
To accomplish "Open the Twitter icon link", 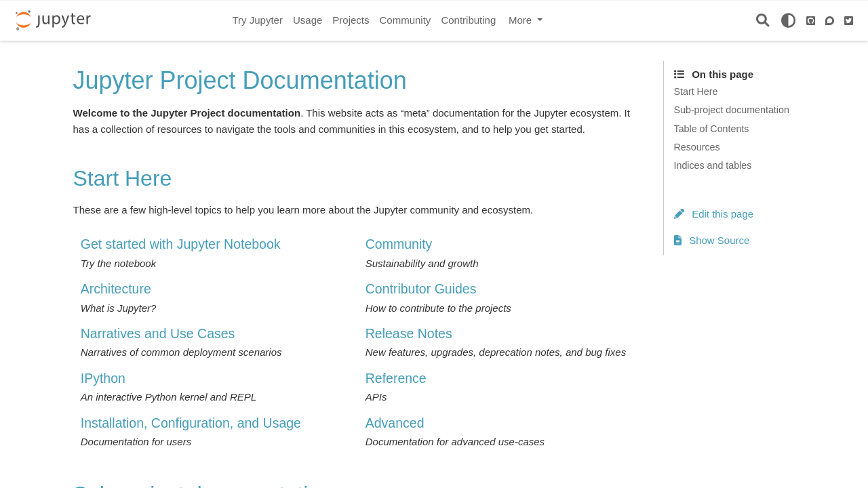I will (848, 21).
